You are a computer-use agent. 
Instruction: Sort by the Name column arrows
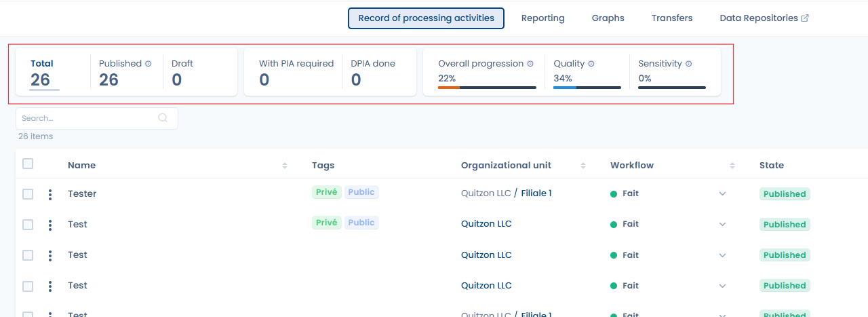(285, 166)
